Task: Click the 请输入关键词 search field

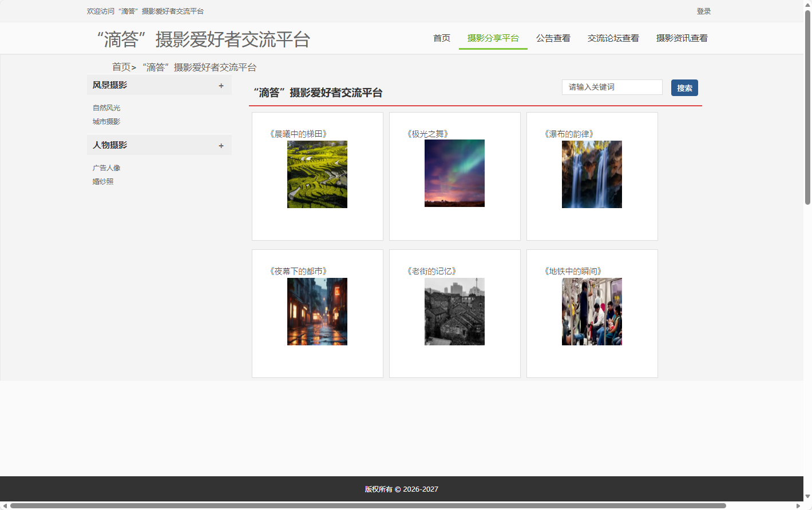Action: click(612, 87)
